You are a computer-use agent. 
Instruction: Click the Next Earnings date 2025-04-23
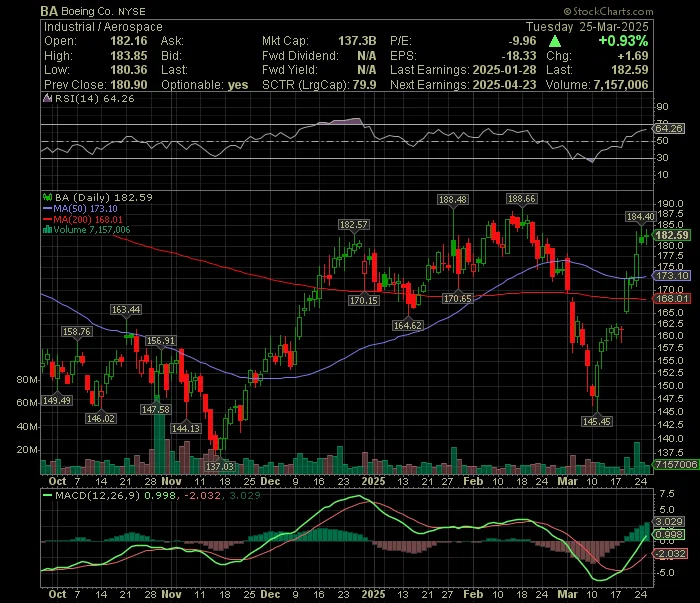[x=504, y=85]
